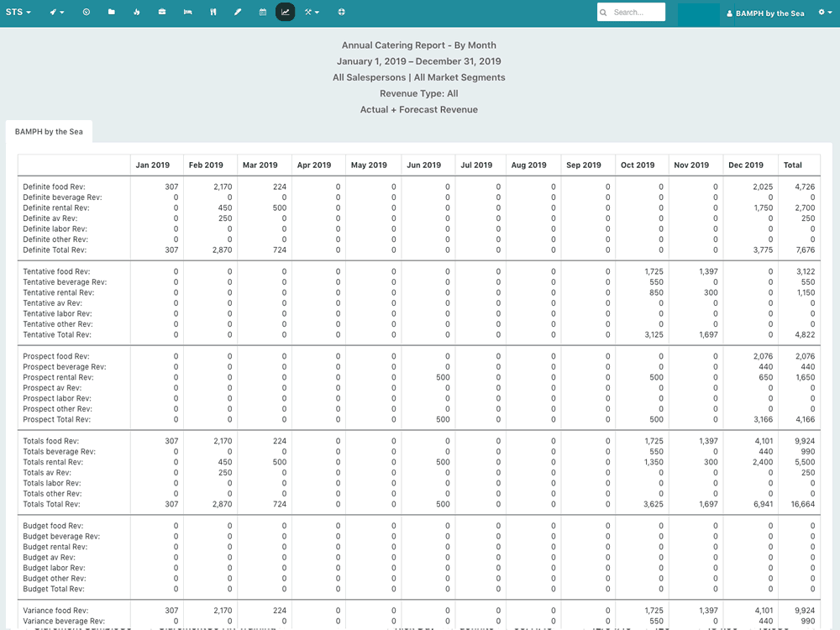Open the BAMPH by the Sea user link
The width and height of the screenshot is (840, 630).
(765, 13)
